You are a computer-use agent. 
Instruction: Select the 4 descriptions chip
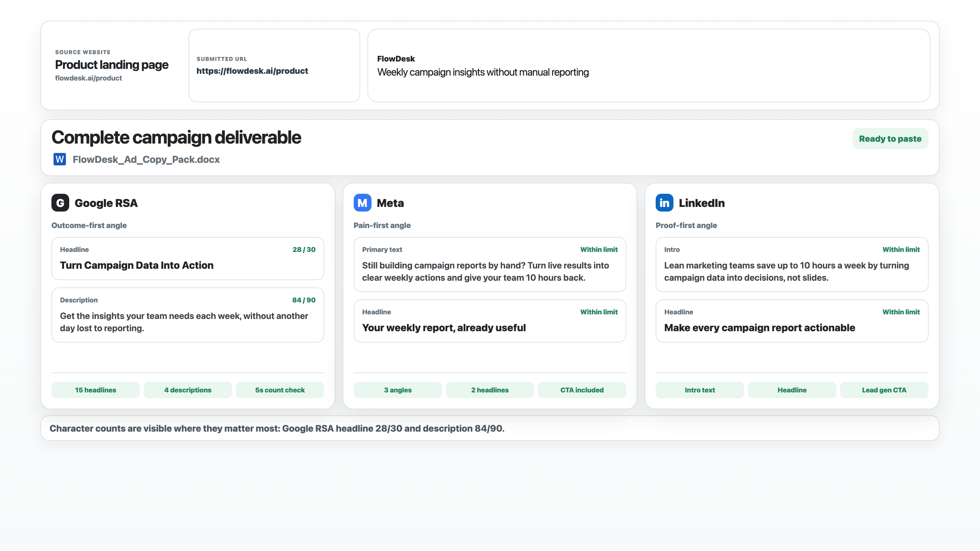point(187,390)
